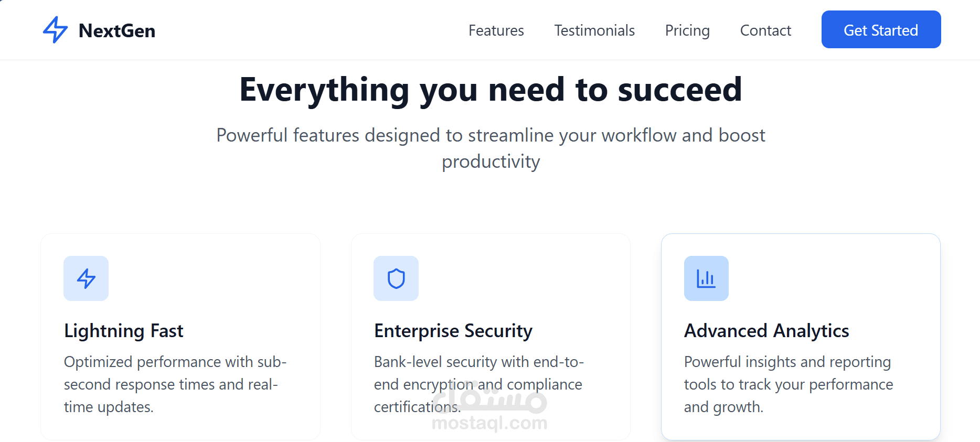Image resolution: width=980 pixels, height=442 pixels.
Task: Go to the Testimonials section link
Action: coord(594,30)
